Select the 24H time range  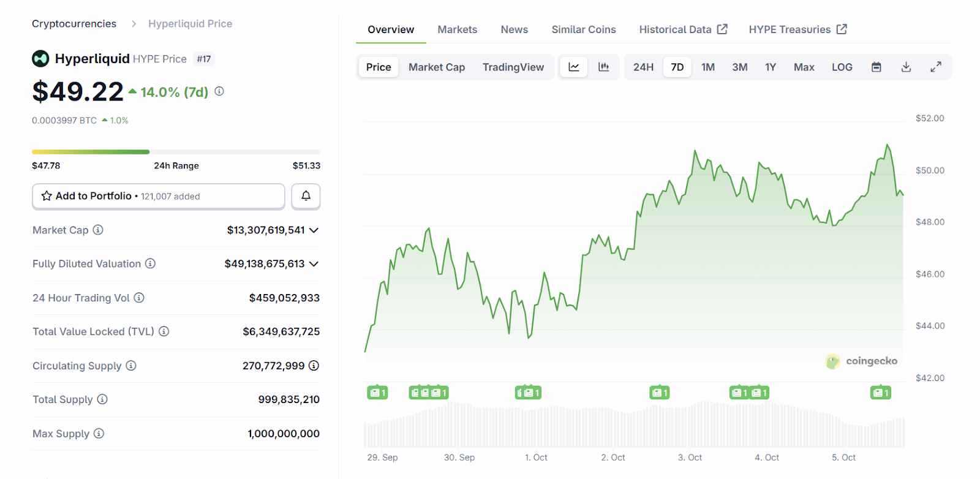[643, 67]
